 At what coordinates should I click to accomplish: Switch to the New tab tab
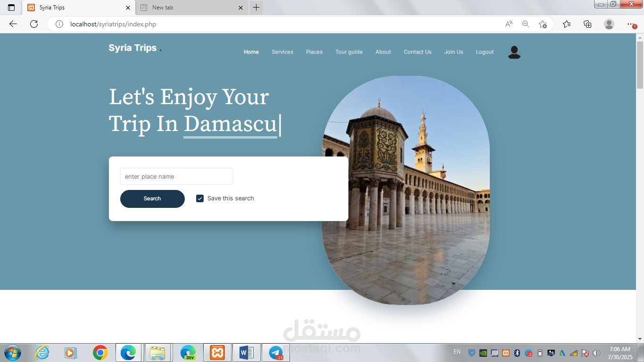[x=191, y=8]
